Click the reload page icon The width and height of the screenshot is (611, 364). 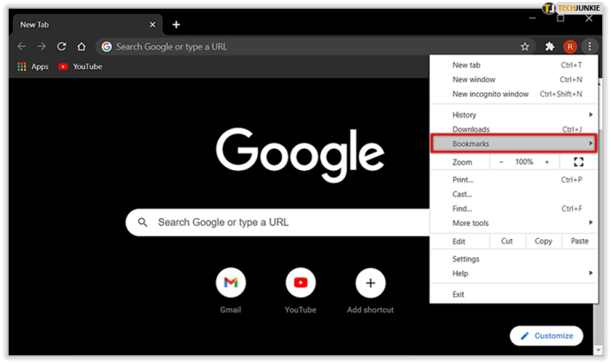coord(61,47)
